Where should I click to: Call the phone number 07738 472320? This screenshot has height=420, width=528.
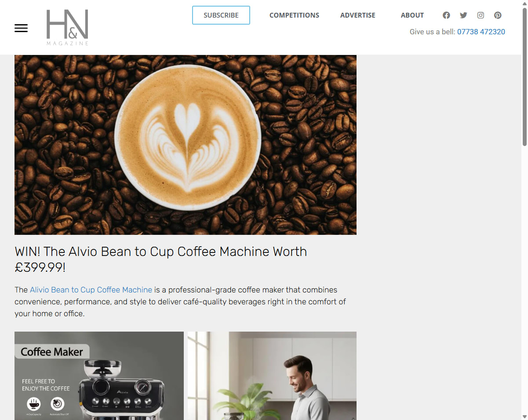coord(481,32)
